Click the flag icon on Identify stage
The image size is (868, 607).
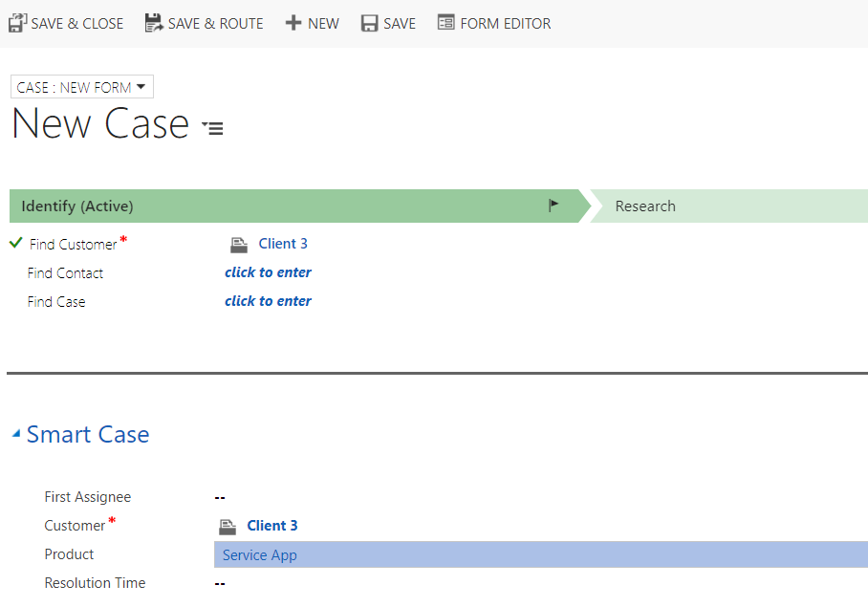pyautogui.click(x=553, y=206)
